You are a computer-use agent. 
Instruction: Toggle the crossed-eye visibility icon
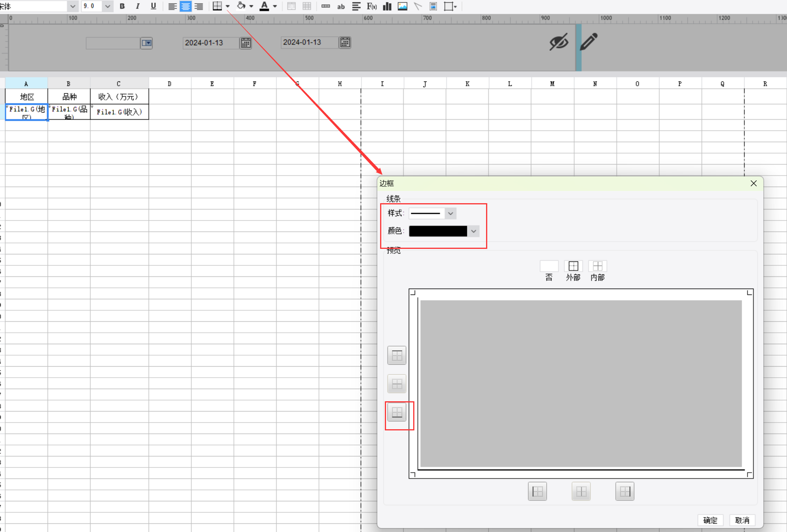(x=559, y=42)
